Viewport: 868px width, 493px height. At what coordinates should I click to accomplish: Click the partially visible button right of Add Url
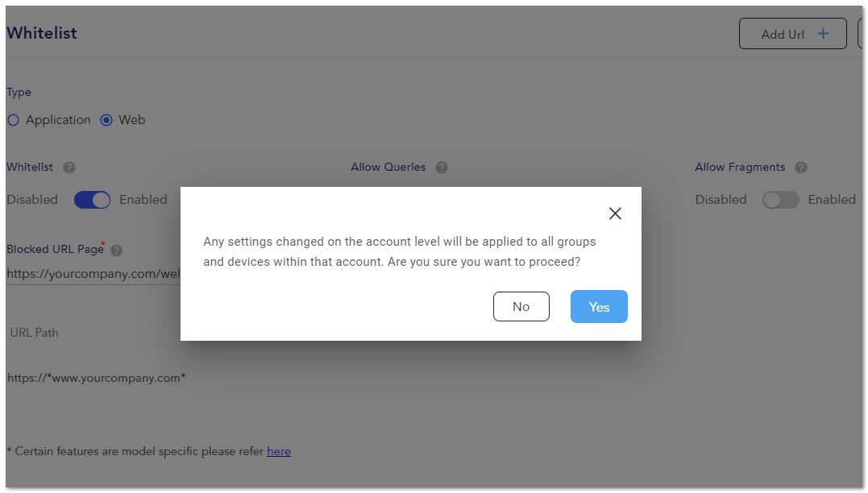coord(861,34)
